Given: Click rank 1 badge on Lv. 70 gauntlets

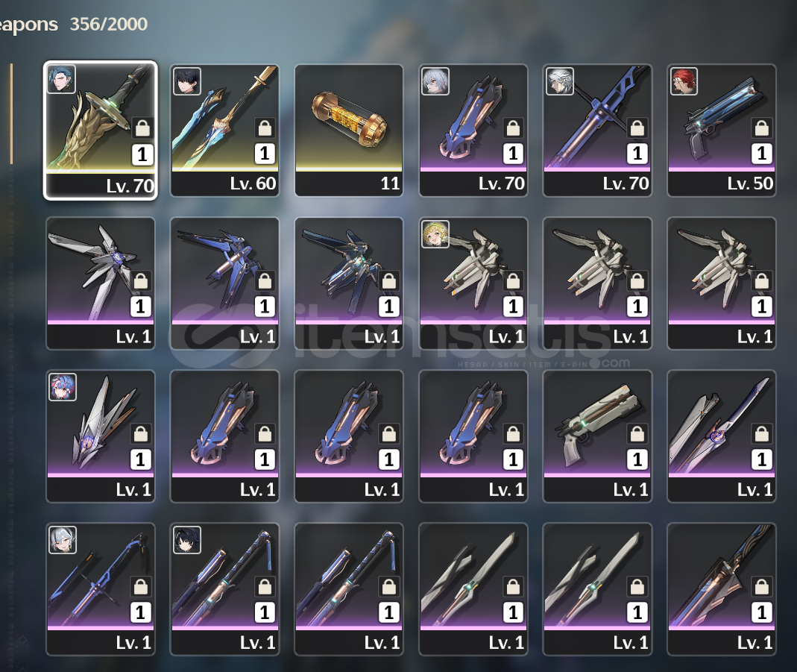Looking at the screenshot, I should 513,154.
